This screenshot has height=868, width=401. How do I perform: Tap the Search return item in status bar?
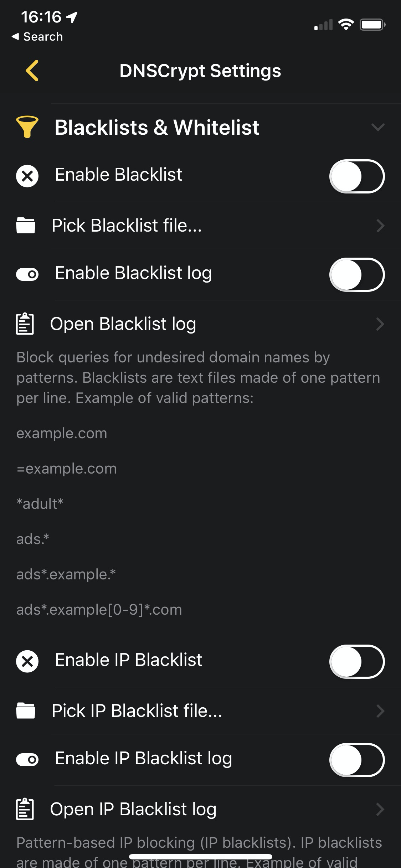coord(37,36)
